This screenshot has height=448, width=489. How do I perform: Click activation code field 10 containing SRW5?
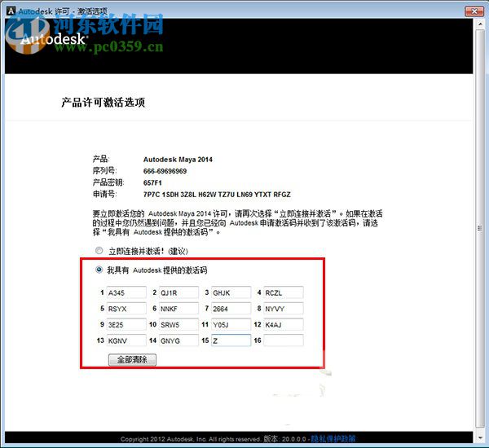coord(178,324)
